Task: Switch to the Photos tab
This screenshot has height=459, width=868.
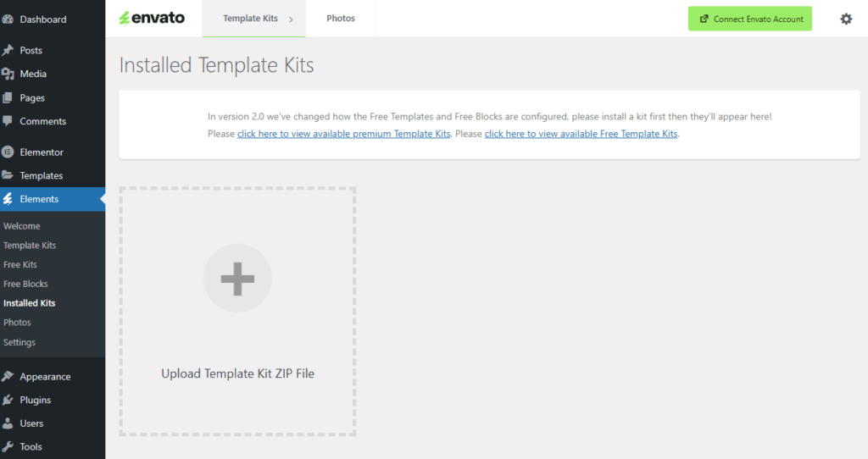Action: click(341, 19)
